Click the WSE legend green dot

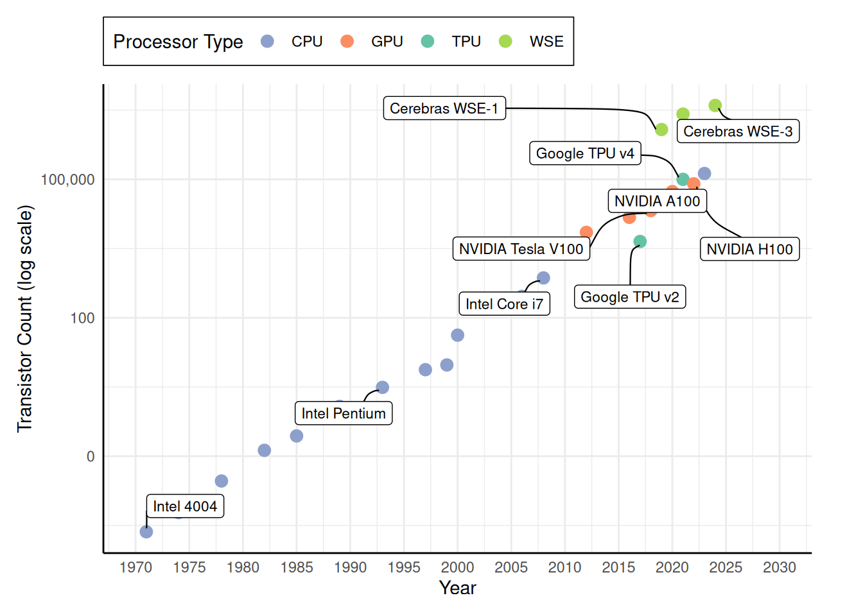tap(505, 41)
